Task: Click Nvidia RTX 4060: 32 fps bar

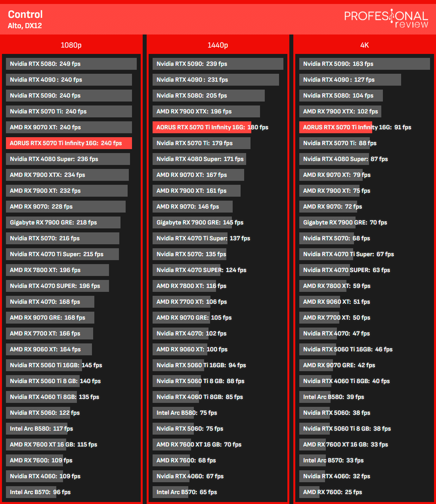Action: (x=312, y=476)
